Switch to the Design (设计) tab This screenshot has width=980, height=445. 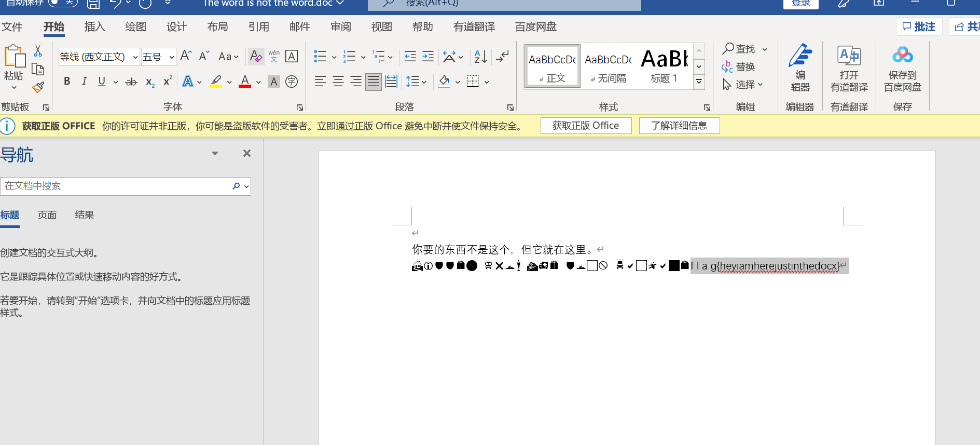coord(176,26)
